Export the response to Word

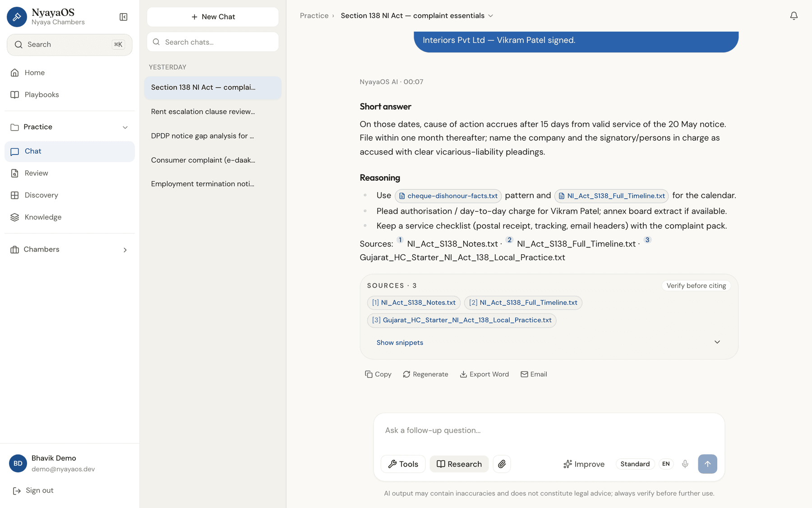[x=484, y=374]
